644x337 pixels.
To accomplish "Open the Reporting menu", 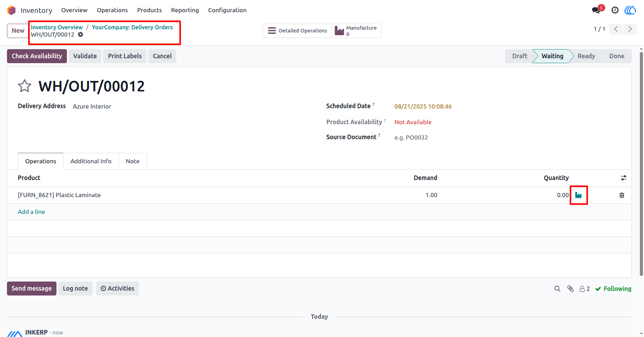I will point(185,10).
